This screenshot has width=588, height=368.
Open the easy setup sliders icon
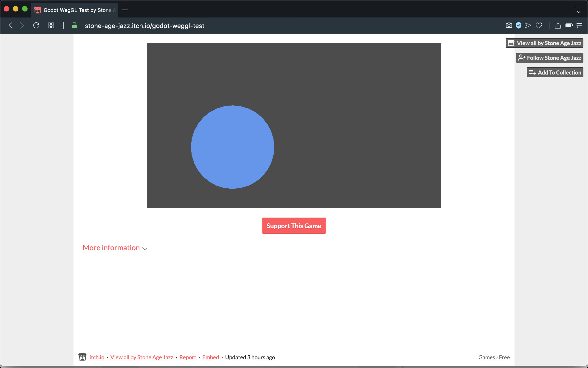coord(579,25)
